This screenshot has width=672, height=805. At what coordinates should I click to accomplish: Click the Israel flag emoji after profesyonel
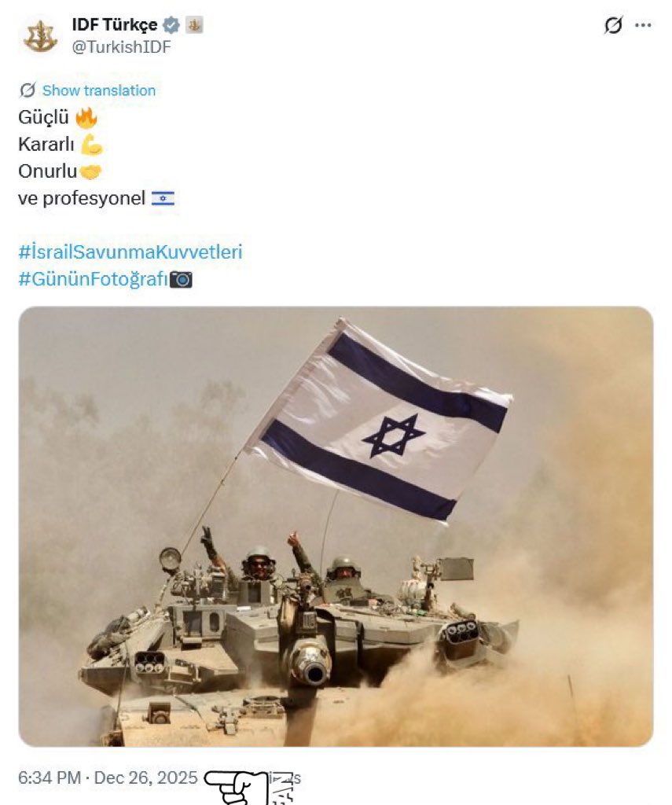coord(163,199)
